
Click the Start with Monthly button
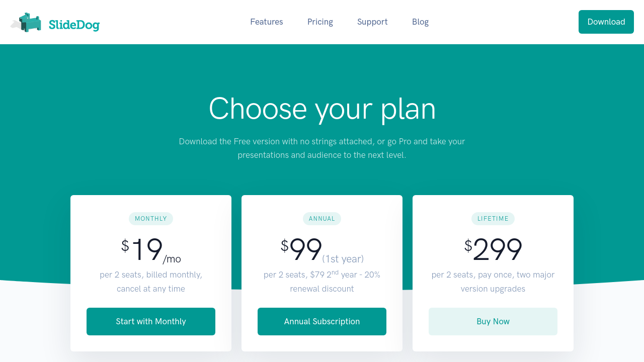151,321
